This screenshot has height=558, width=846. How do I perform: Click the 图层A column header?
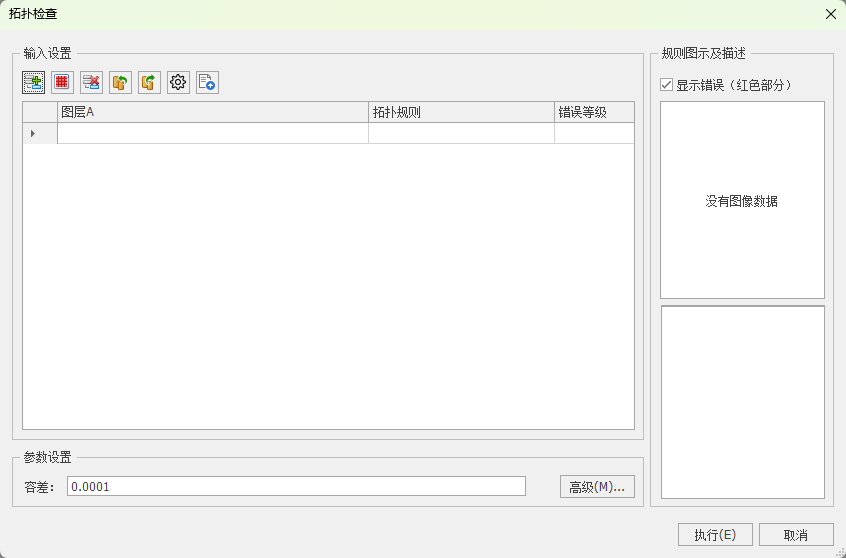pyautogui.click(x=212, y=112)
